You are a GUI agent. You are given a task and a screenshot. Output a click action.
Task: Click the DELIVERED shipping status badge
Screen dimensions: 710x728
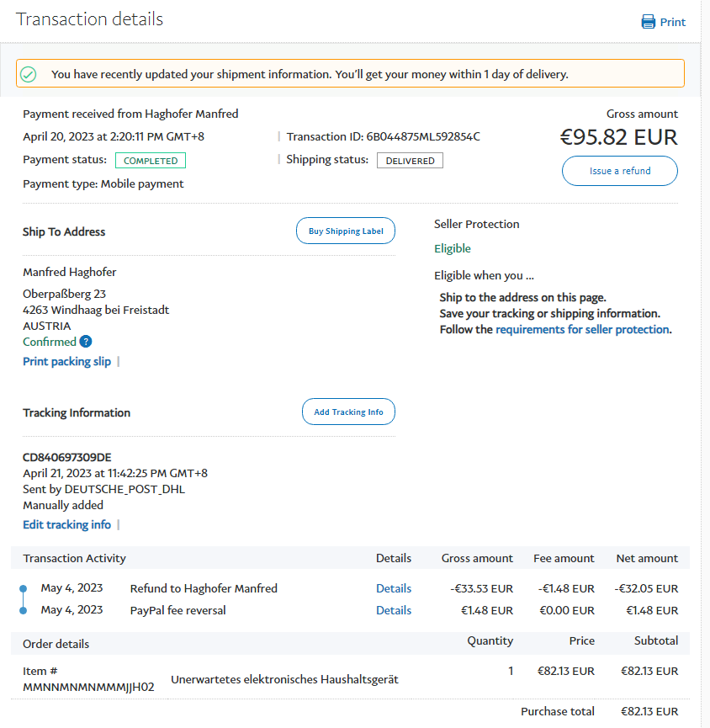point(410,161)
